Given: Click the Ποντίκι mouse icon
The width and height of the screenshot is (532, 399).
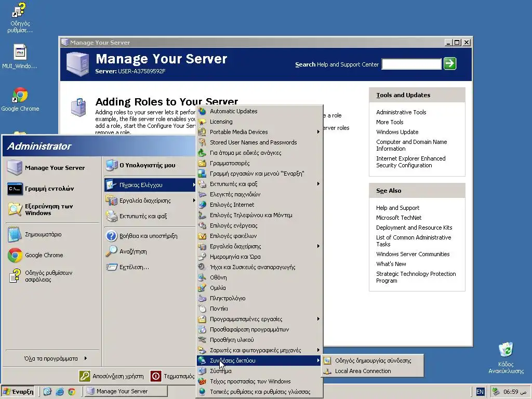Looking at the screenshot, I should point(202,309).
